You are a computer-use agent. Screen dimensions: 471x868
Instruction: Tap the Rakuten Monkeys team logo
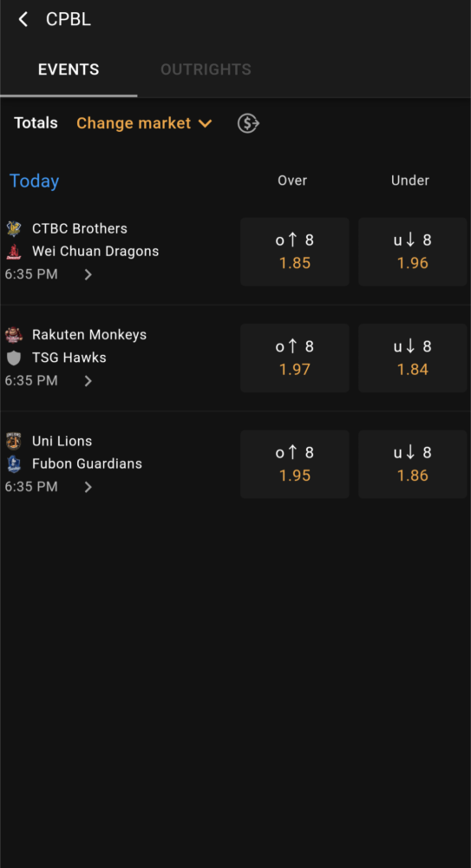[x=14, y=335]
